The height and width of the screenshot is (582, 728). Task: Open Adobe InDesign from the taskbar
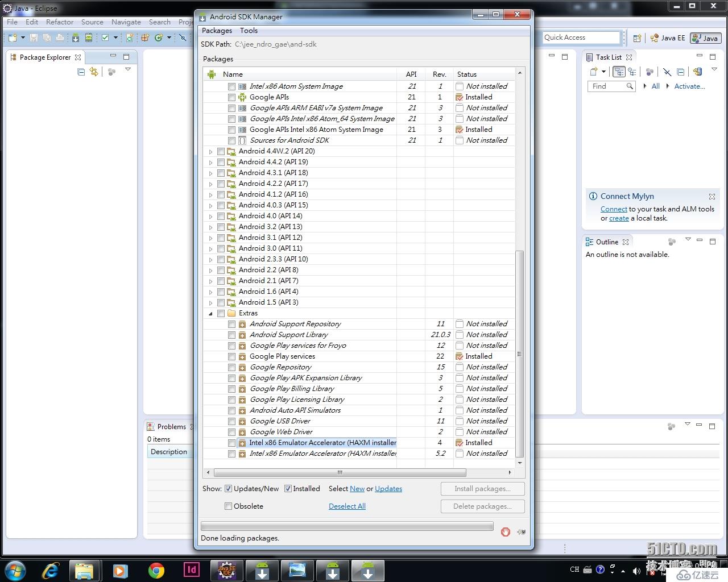click(192, 569)
